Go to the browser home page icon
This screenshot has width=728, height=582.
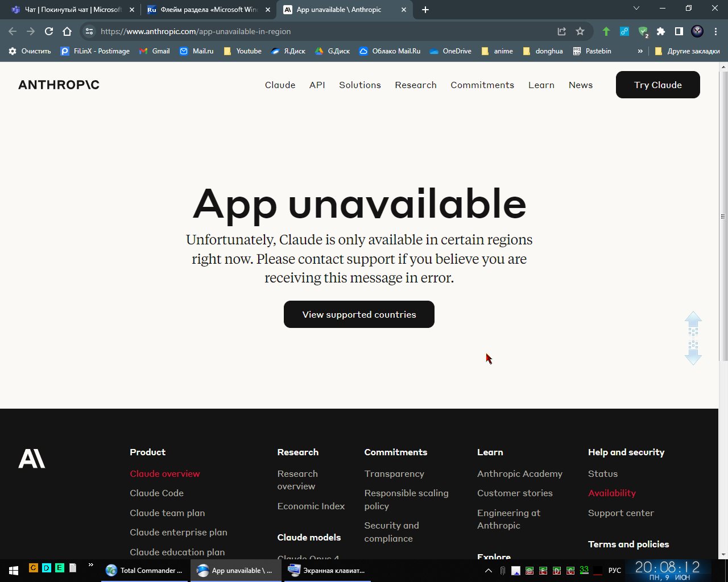67,31
